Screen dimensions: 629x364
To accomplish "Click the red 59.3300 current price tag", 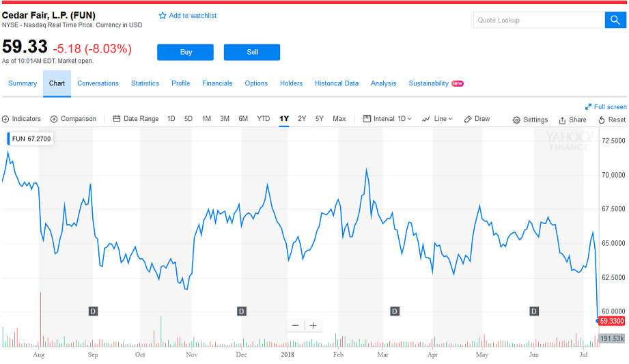I will (612, 321).
